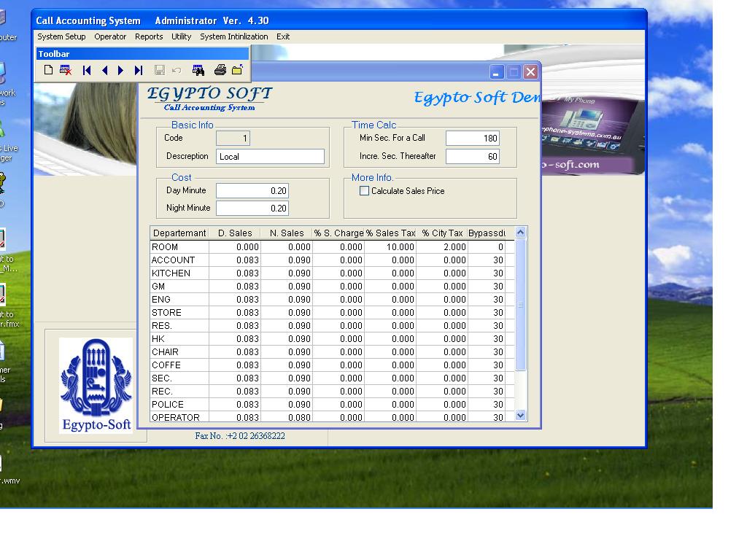This screenshot has height=560, width=747.
Task: Select the COFFE department row
Action: tap(332, 365)
